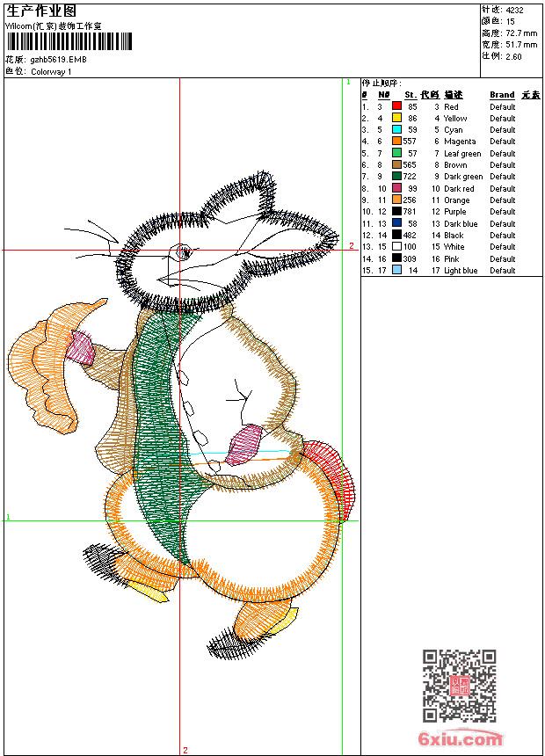Screen dimensions: 545x756
Task: Select the "Light blue" description text
Action: point(461,271)
